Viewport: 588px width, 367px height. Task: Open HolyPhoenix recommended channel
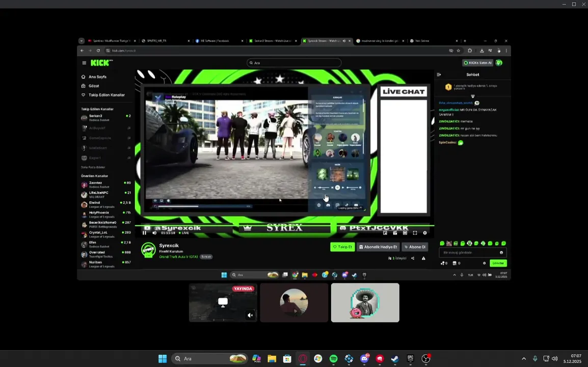pyautogui.click(x=106, y=215)
